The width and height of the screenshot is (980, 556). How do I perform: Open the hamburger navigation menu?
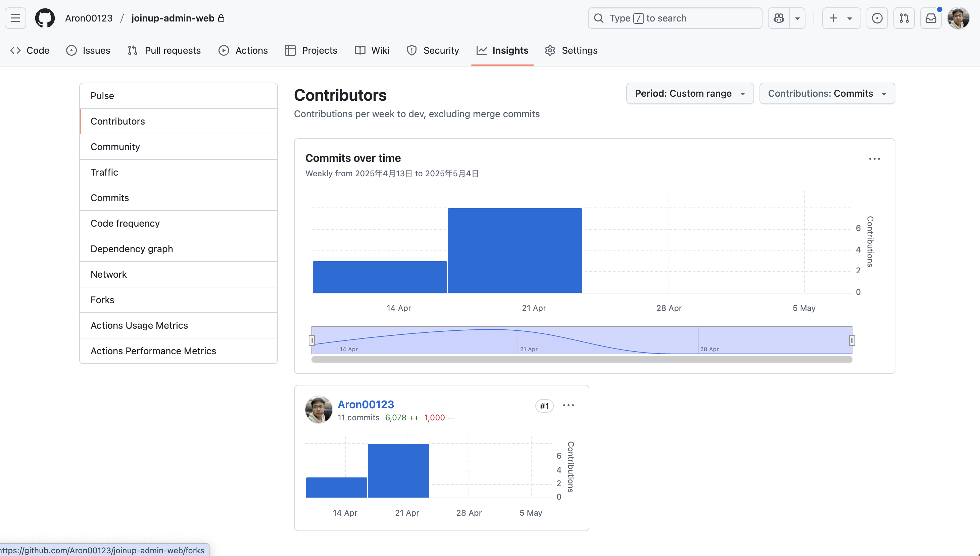click(15, 18)
